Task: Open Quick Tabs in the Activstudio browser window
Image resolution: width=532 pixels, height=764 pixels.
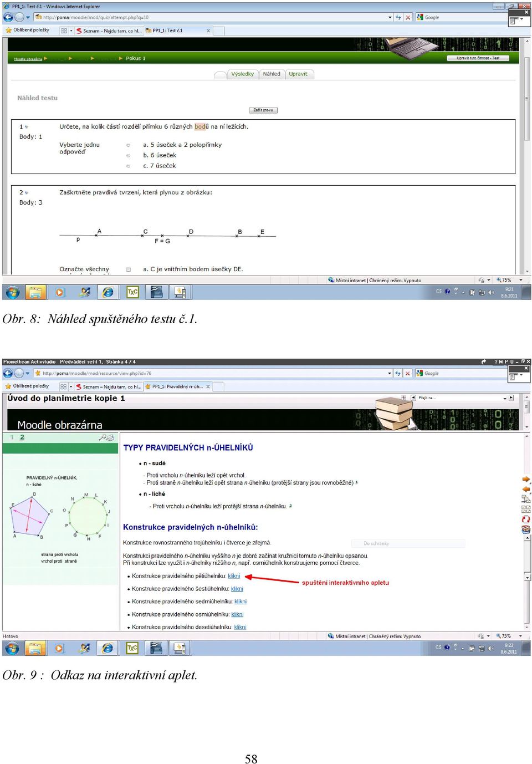Action: coord(64,386)
